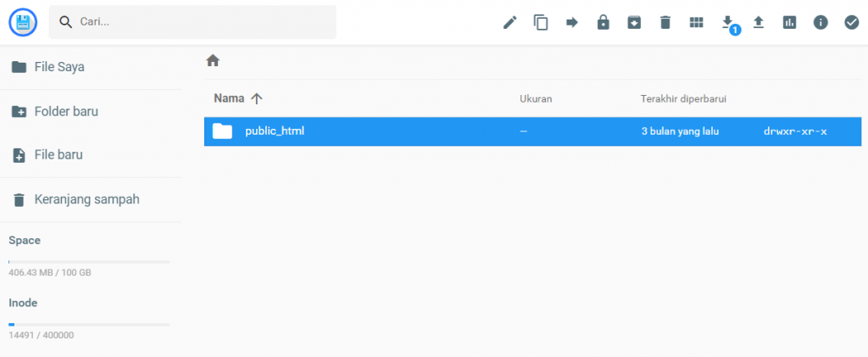Image resolution: width=868 pixels, height=357 pixels.
Task: Open permissions with the lock icon
Action: 603,23
